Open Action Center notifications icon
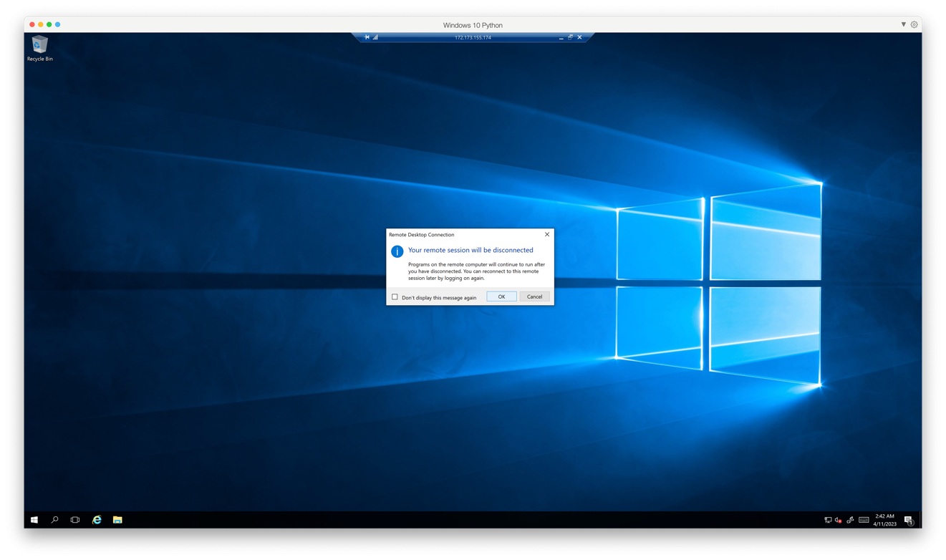This screenshot has height=560, width=946. coord(908,520)
